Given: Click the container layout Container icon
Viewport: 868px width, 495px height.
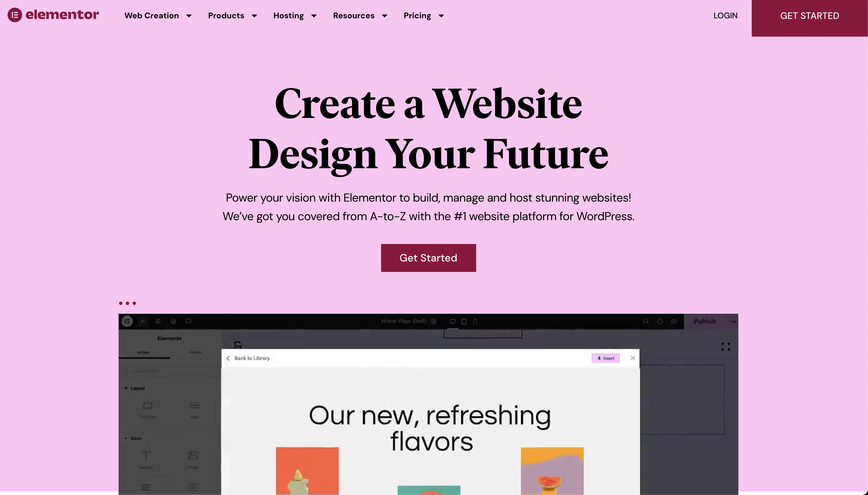Looking at the screenshot, I should [147, 406].
